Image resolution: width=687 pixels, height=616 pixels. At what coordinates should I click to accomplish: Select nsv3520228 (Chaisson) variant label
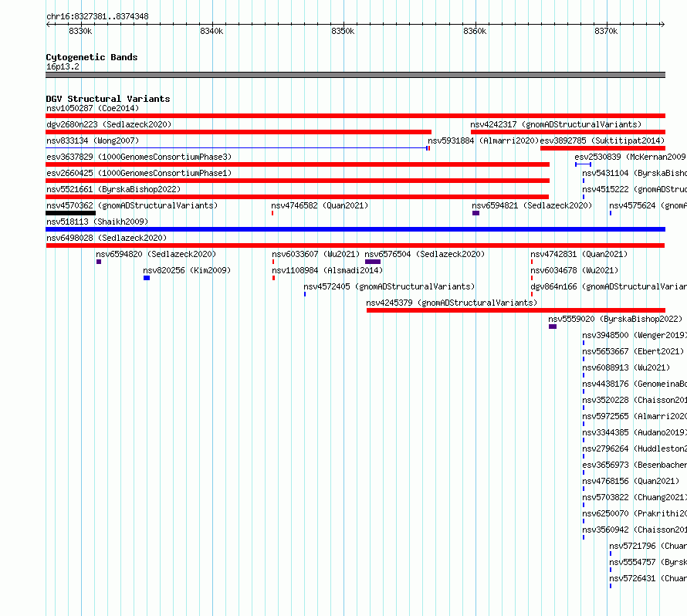(x=635, y=400)
